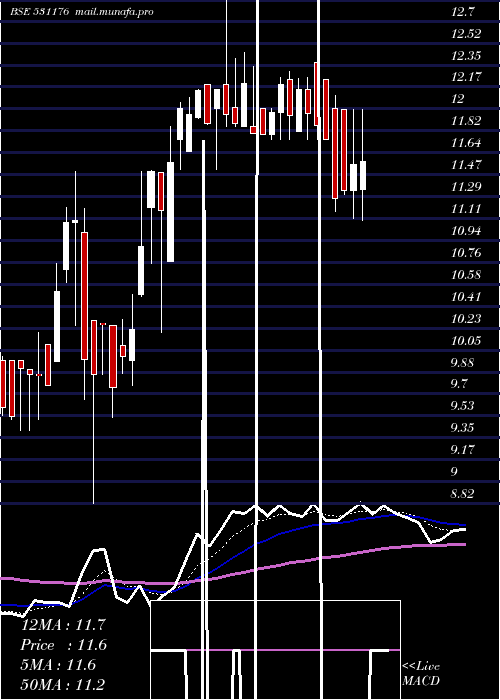The image size is (500, 700).
Task: Click the '12MA : 11.7' legend entry
Action: [63, 625]
